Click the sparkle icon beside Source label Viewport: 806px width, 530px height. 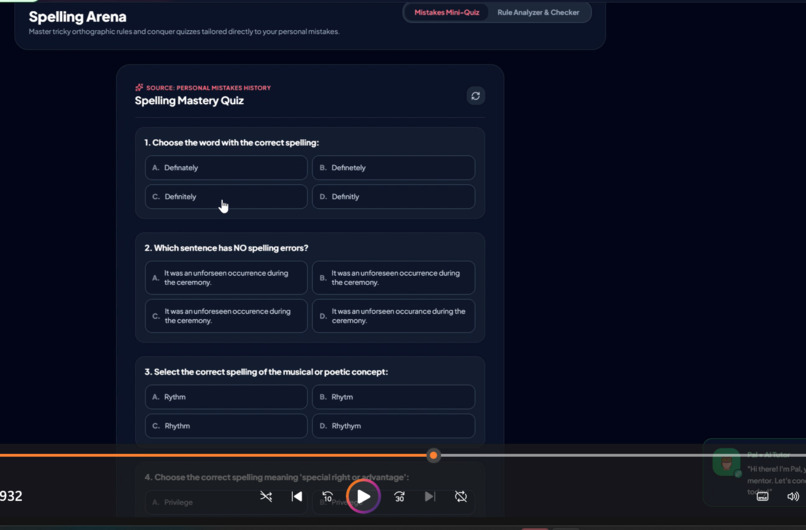[x=139, y=87]
